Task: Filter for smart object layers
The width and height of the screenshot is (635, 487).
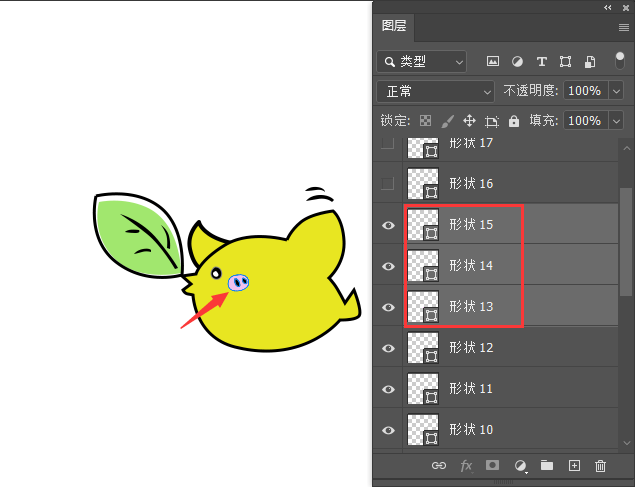Action: 590,62
